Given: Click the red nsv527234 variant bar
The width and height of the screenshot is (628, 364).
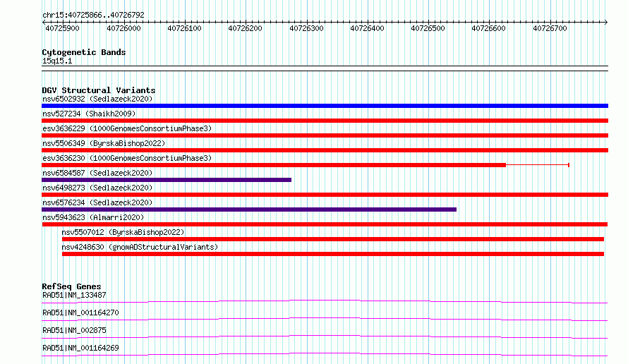Looking at the screenshot, I should 325,121.
